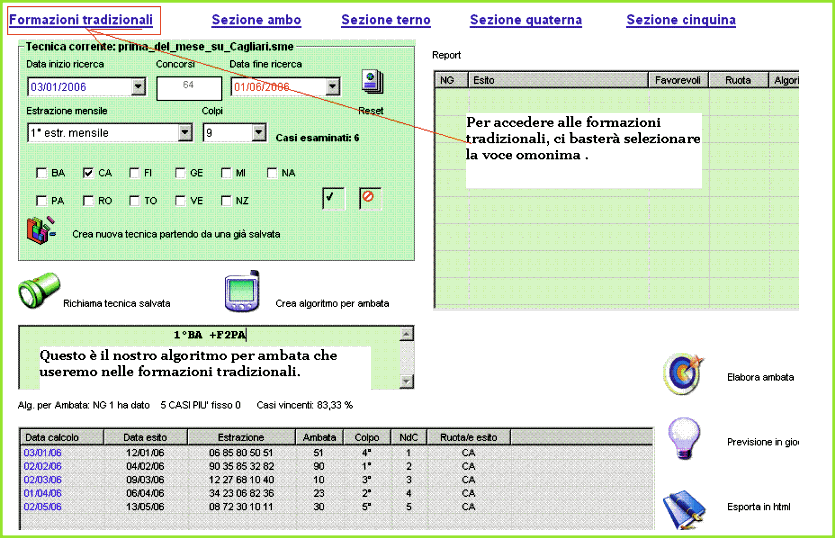Open the Formazioni tradizionali section
This screenshot has height=538, width=835.
[x=81, y=19]
